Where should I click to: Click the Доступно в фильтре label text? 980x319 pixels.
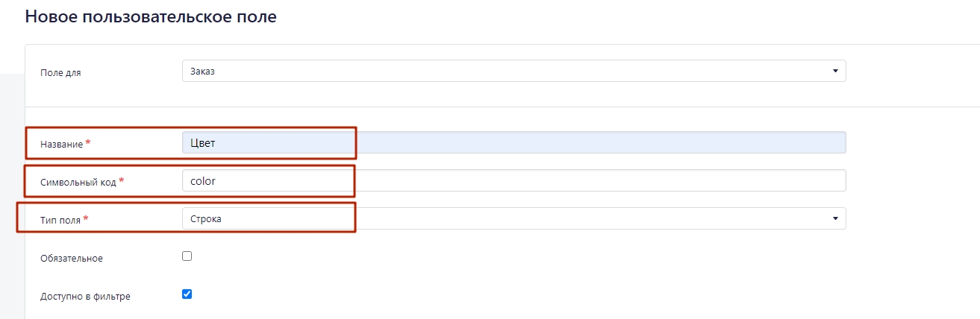(x=85, y=297)
